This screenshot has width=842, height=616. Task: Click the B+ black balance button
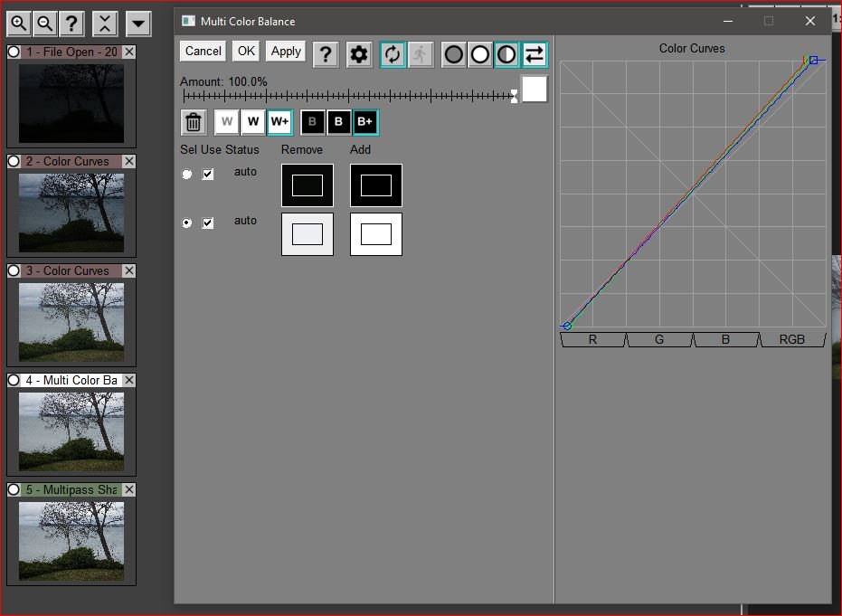(x=364, y=121)
